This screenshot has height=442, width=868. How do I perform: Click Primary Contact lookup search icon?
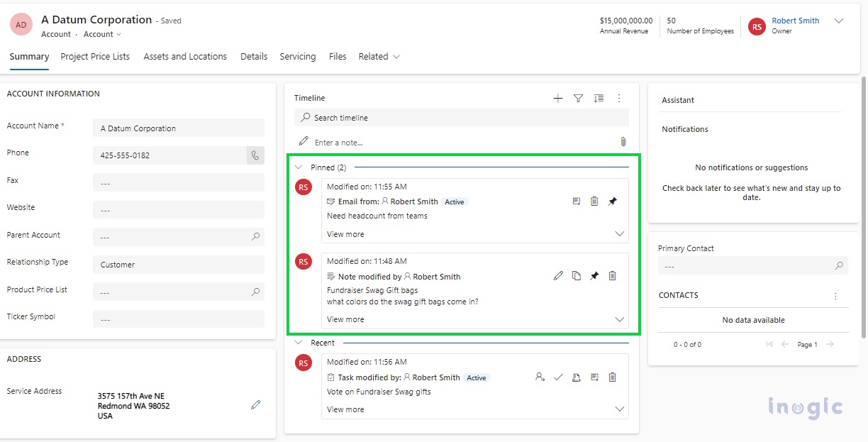coord(839,266)
